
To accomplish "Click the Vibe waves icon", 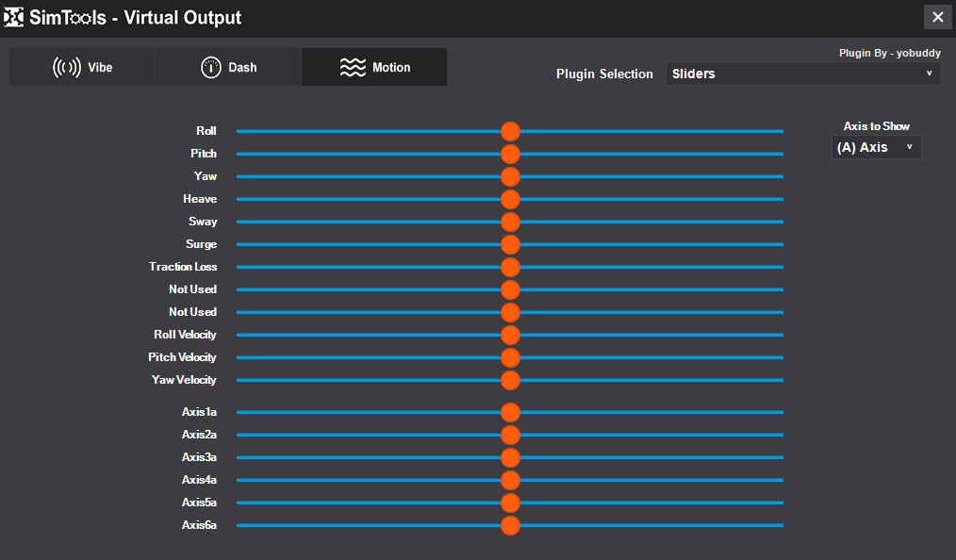I will (x=66, y=67).
